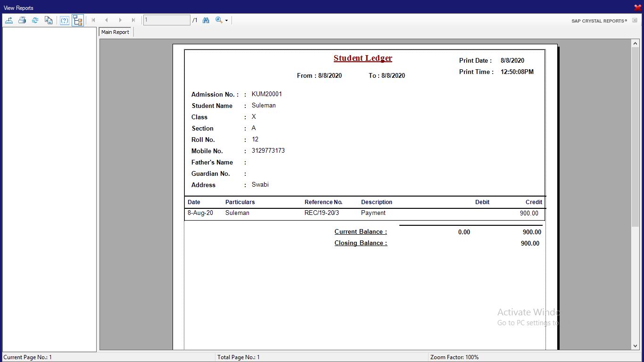644x362 pixels.
Task: Click the Print Report icon
Action: point(22,20)
